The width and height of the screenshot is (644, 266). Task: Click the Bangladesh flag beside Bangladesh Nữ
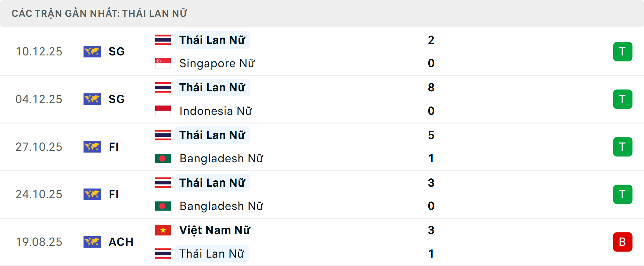click(x=163, y=159)
